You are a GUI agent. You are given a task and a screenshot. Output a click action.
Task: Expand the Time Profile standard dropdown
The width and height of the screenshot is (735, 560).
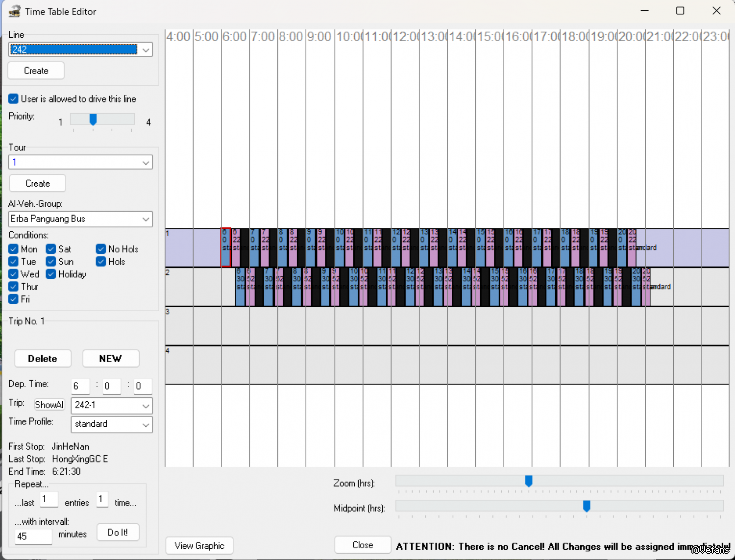(146, 424)
